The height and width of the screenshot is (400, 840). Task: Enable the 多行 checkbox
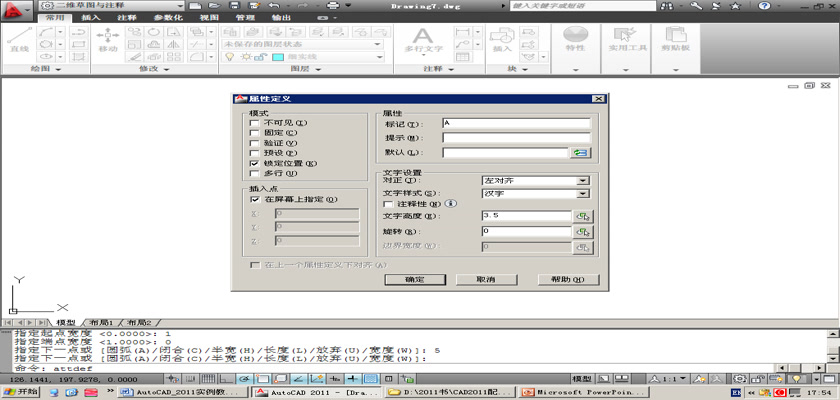pos(254,173)
